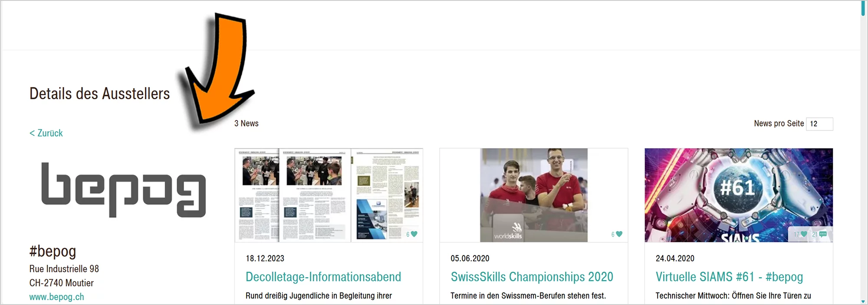
Task: Click the #61 robot hands thumbnail
Action: pyautogui.click(x=739, y=195)
